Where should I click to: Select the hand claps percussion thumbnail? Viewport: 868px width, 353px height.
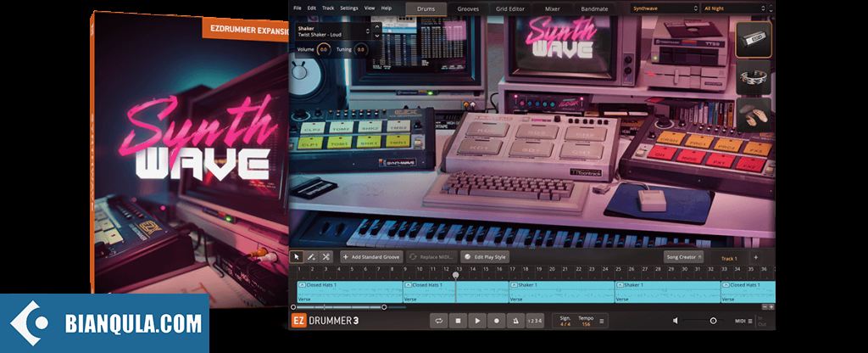pyautogui.click(x=753, y=115)
